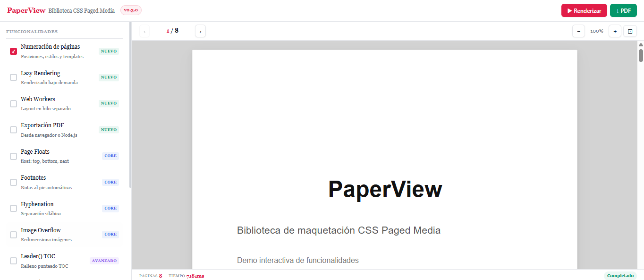Click the AVANZADO badge on Leader() TOC
This screenshot has height=280, width=644.
tap(104, 261)
